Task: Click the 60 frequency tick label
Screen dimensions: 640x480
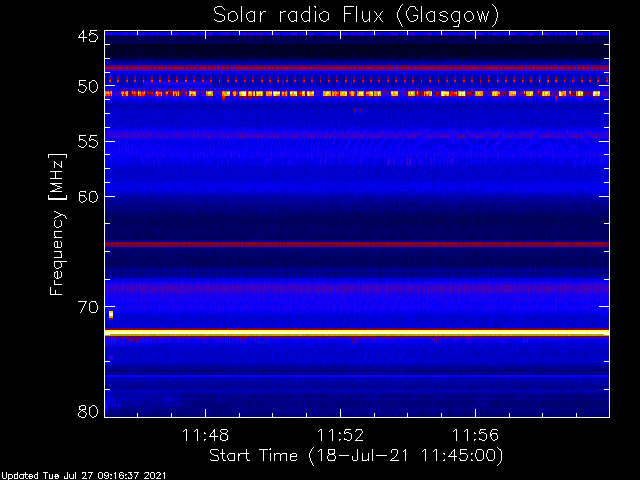Action: click(88, 197)
